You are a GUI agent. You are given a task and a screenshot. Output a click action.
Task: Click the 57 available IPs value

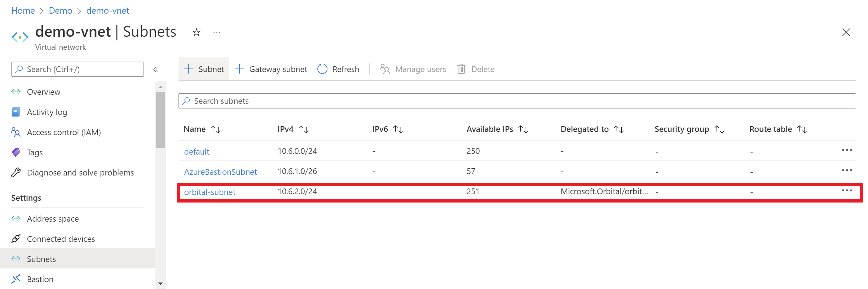click(471, 171)
